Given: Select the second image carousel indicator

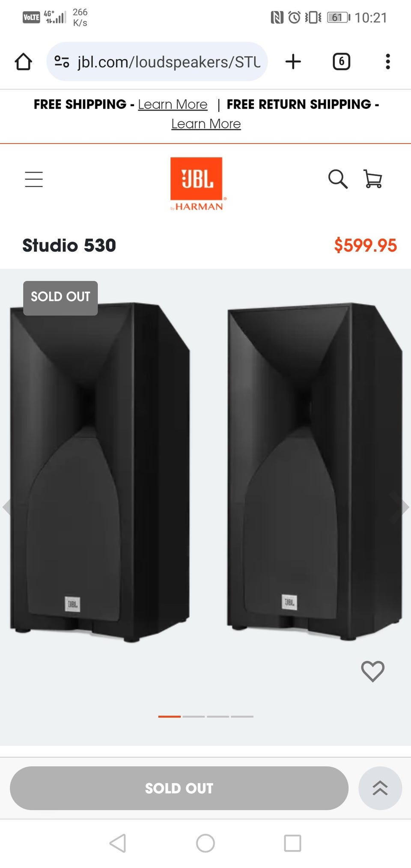Looking at the screenshot, I should tap(194, 716).
